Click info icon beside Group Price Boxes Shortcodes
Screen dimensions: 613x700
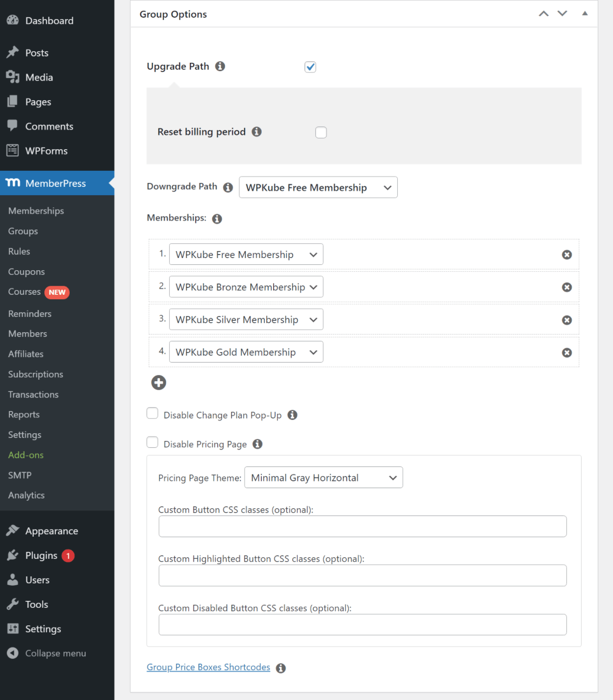(x=281, y=668)
